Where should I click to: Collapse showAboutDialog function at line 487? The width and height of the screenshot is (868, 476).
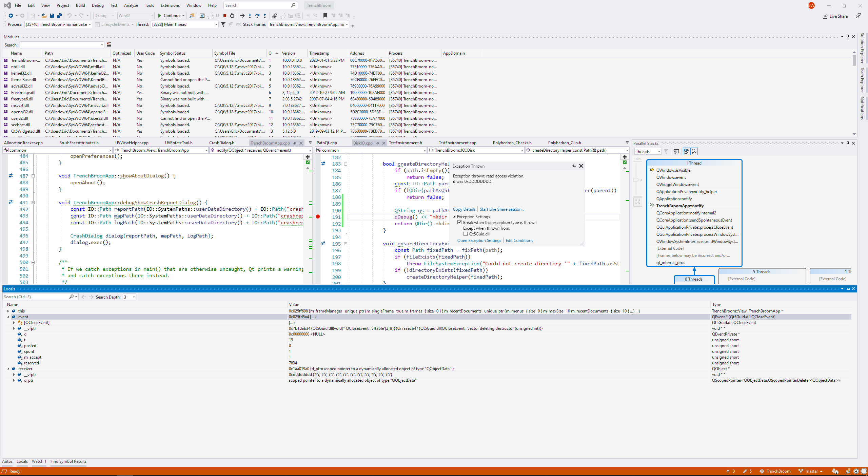tap(33, 176)
